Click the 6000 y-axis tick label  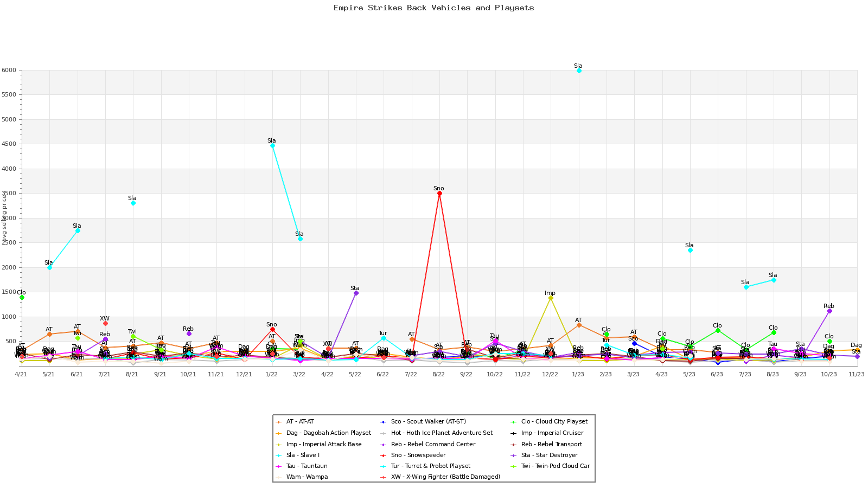click(x=9, y=70)
